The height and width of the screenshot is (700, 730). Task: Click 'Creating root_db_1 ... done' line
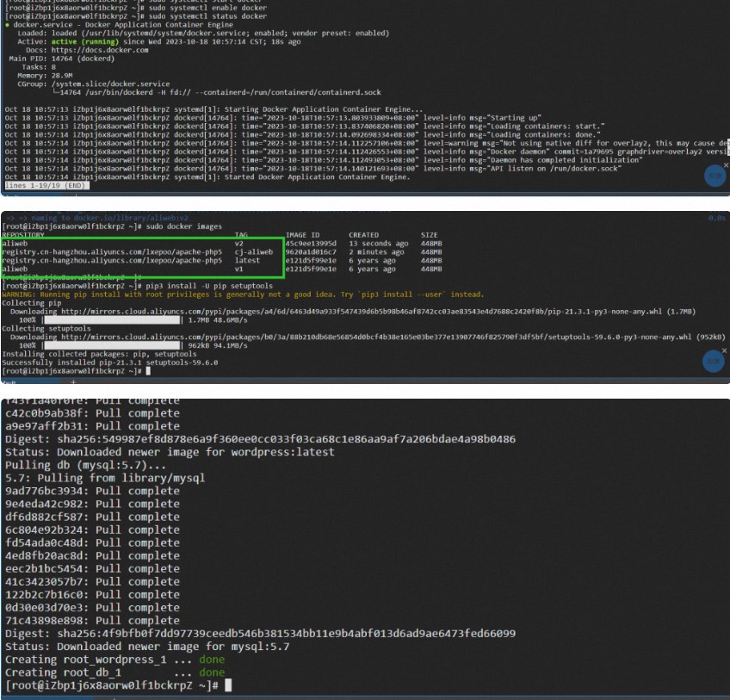coord(115,672)
